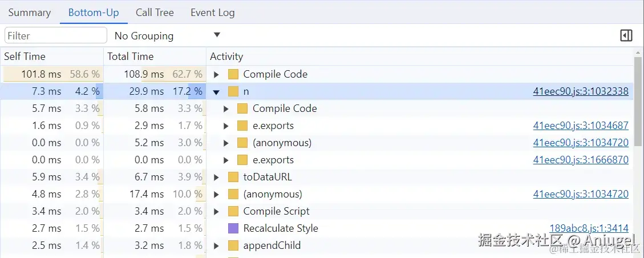Toggle the sidebar panel icon

626,35
